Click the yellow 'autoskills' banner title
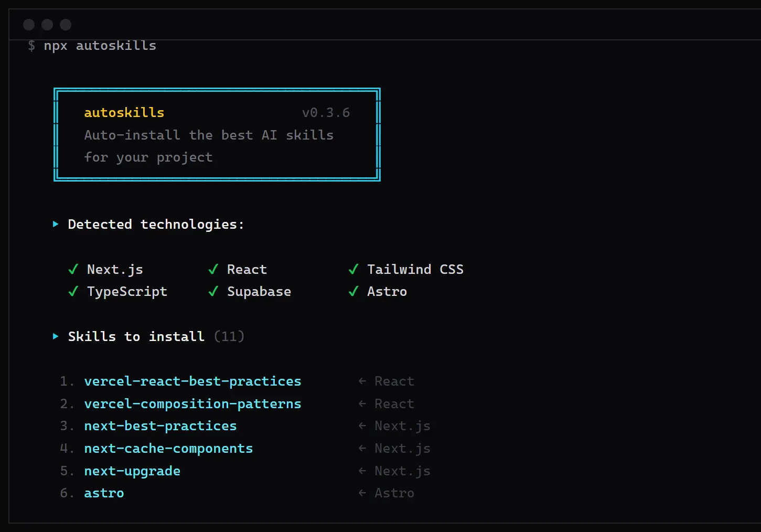The width and height of the screenshot is (761, 532). (124, 113)
